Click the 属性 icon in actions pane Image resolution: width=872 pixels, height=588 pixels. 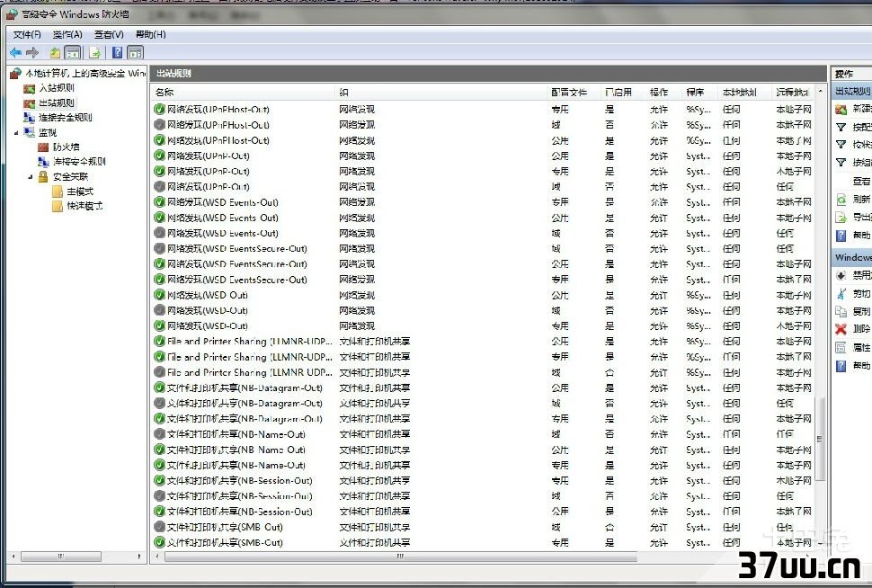841,348
